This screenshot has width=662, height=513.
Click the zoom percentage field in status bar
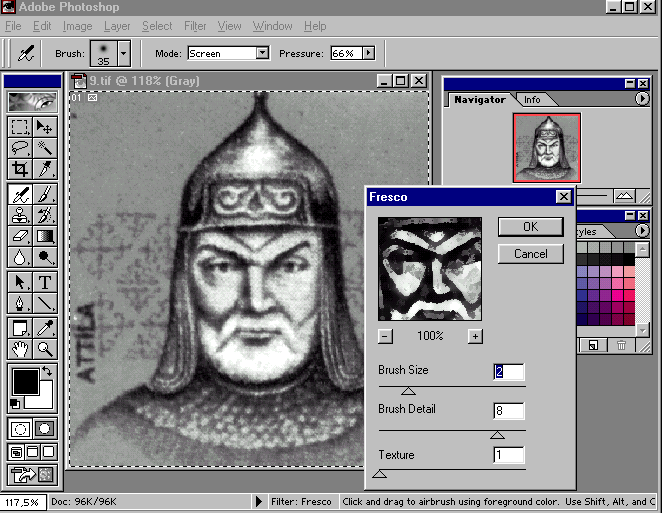(22, 502)
